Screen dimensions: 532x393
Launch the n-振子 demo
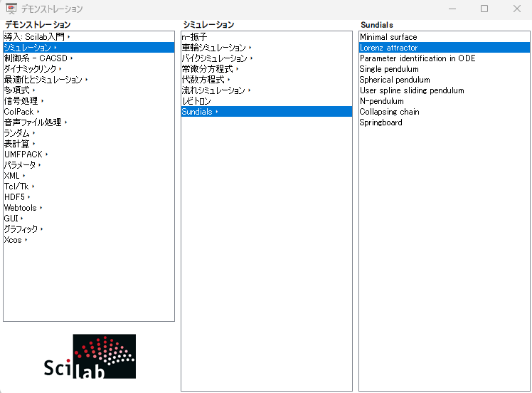(267, 37)
